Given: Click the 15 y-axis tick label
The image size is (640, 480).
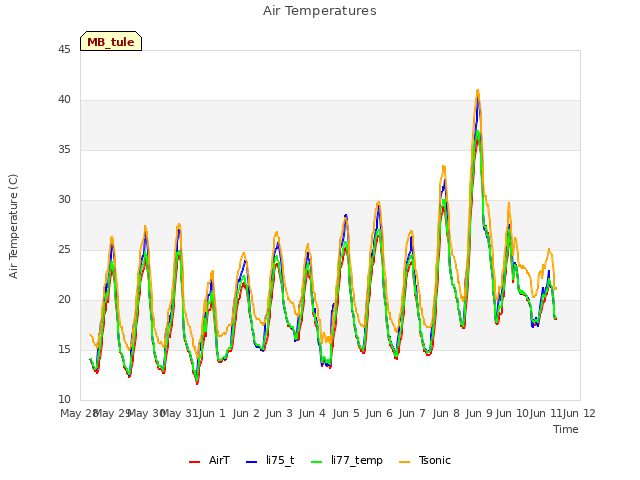Looking at the screenshot, I should click(64, 349).
